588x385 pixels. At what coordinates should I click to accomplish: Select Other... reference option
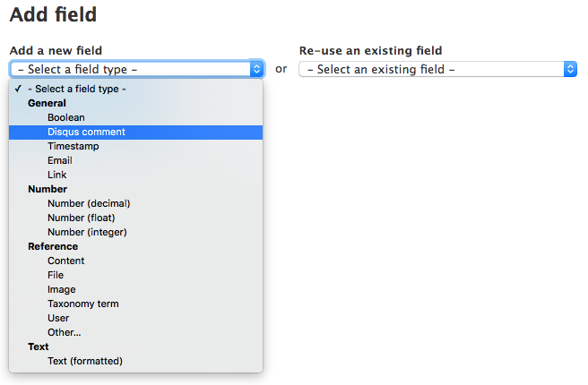click(x=135, y=332)
